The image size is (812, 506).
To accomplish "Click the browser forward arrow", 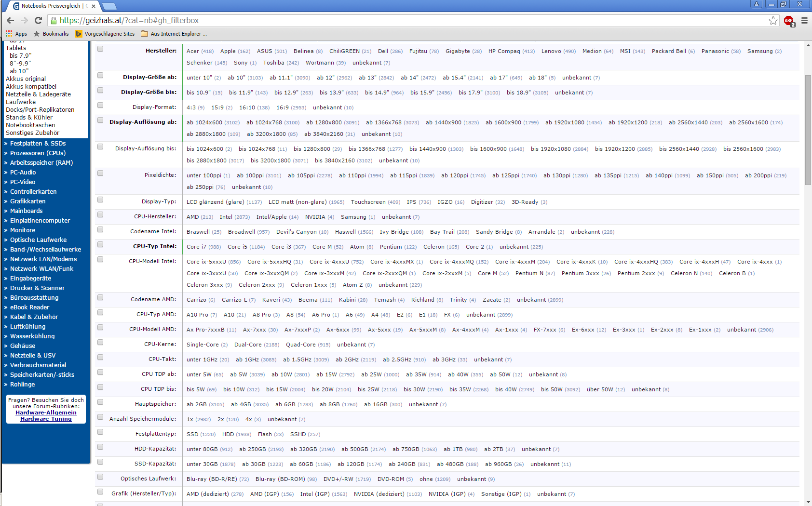I will 24,20.
